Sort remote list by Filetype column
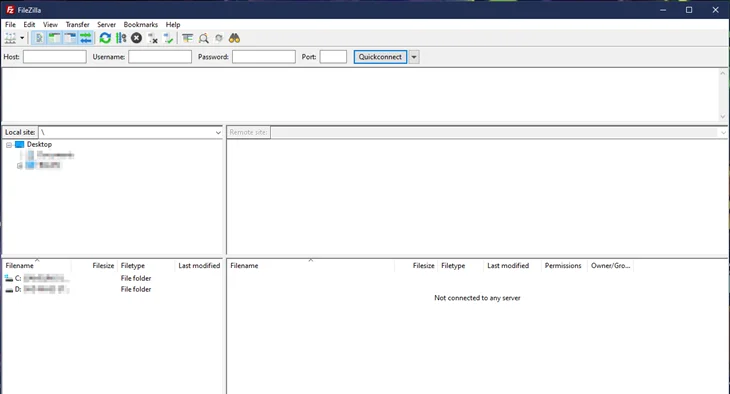730x394 pixels. pos(460,265)
